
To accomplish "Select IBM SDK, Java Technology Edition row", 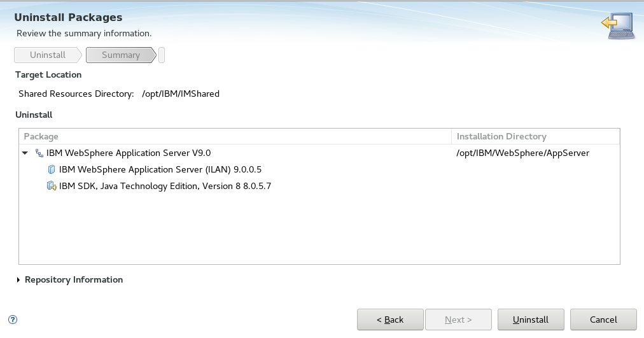I will (x=319, y=186).
